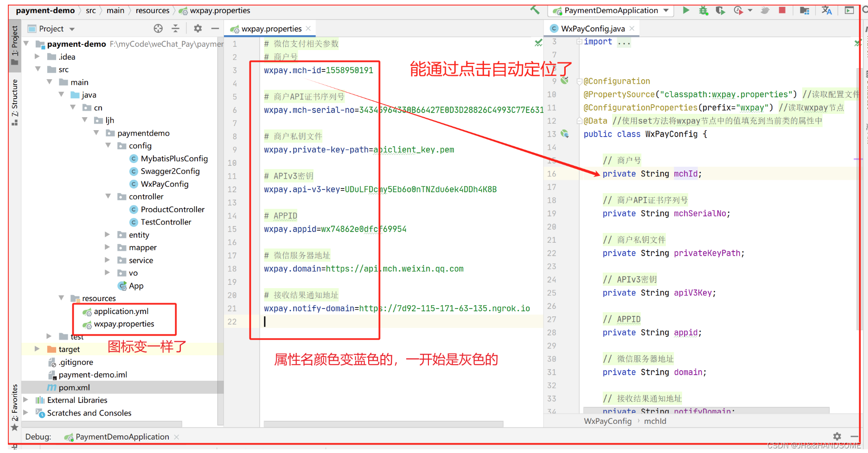
Task: Expand the .idea folder
Action: [37, 57]
